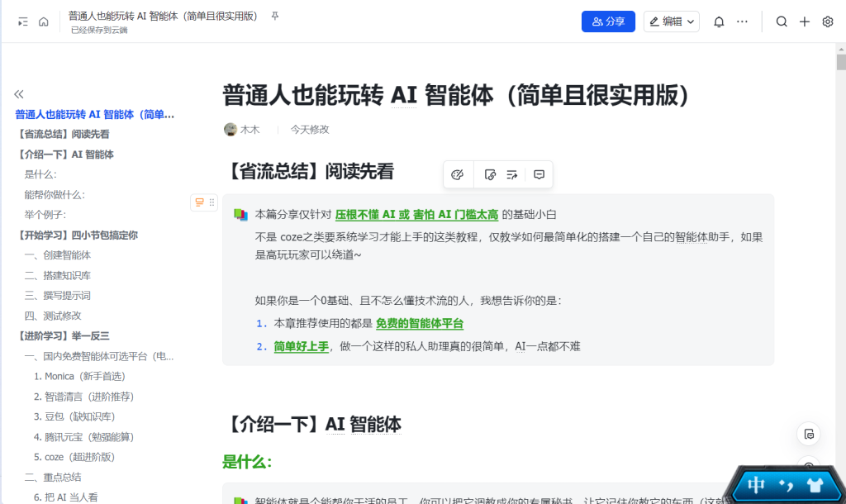Open the three-dot more options menu

pyautogui.click(x=742, y=21)
